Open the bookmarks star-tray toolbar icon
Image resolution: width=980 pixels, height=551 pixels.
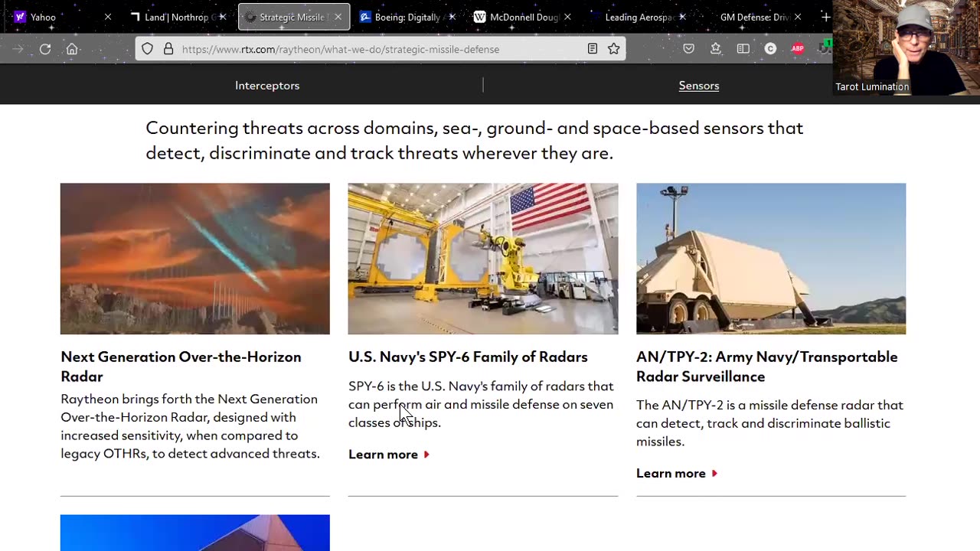click(716, 49)
